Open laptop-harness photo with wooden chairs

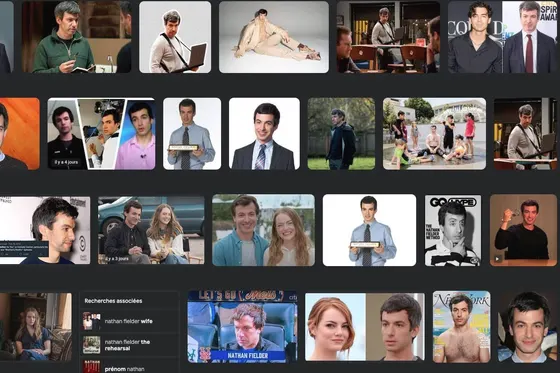pos(388,37)
